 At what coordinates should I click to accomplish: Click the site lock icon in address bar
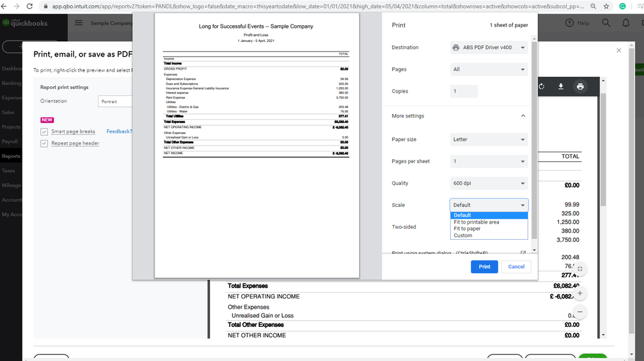coord(46,6)
